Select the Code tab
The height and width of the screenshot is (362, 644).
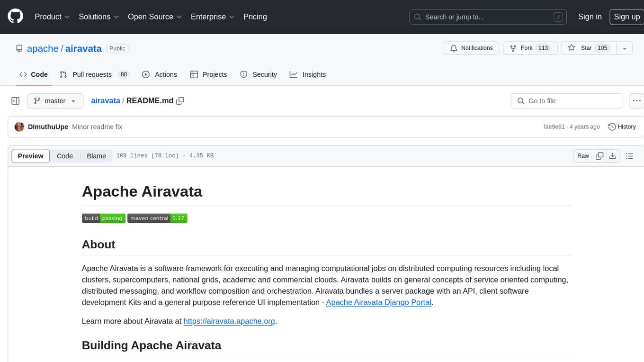click(x=34, y=74)
